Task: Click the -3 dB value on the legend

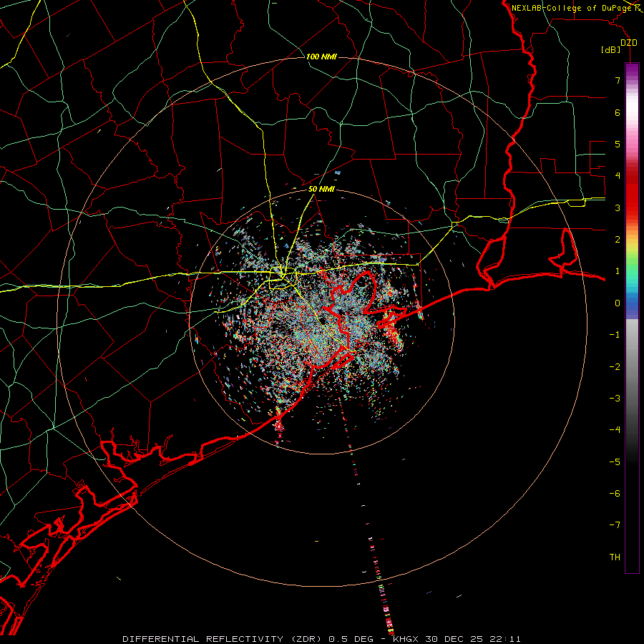Action: pyautogui.click(x=615, y=398)
